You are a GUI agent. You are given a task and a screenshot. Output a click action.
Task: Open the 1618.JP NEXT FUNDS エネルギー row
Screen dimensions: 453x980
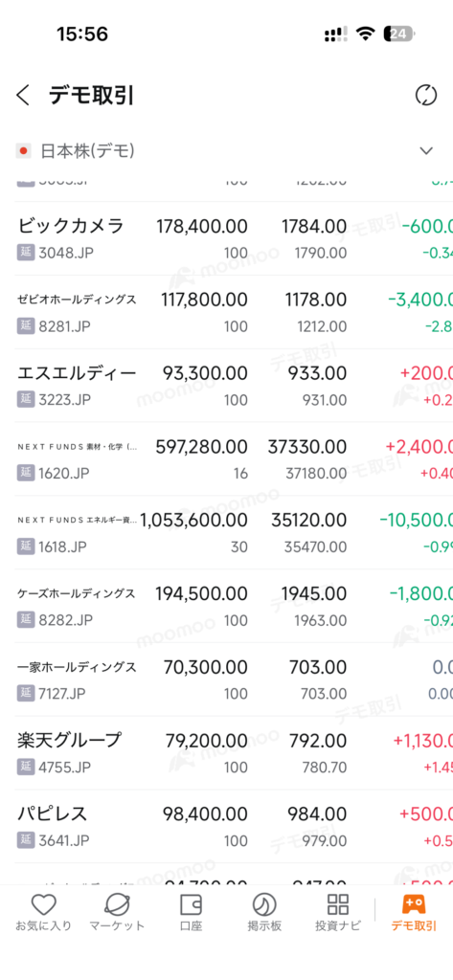pos(234,532)
